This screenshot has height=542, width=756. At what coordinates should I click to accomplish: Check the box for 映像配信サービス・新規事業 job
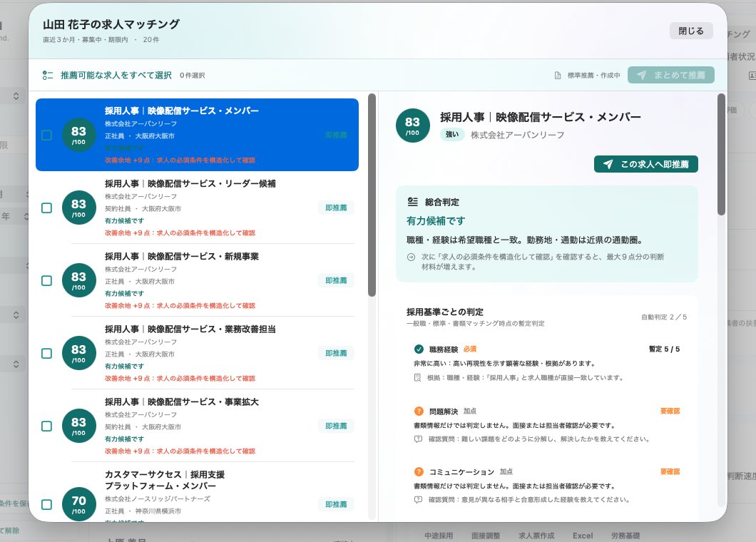point(47,281)
